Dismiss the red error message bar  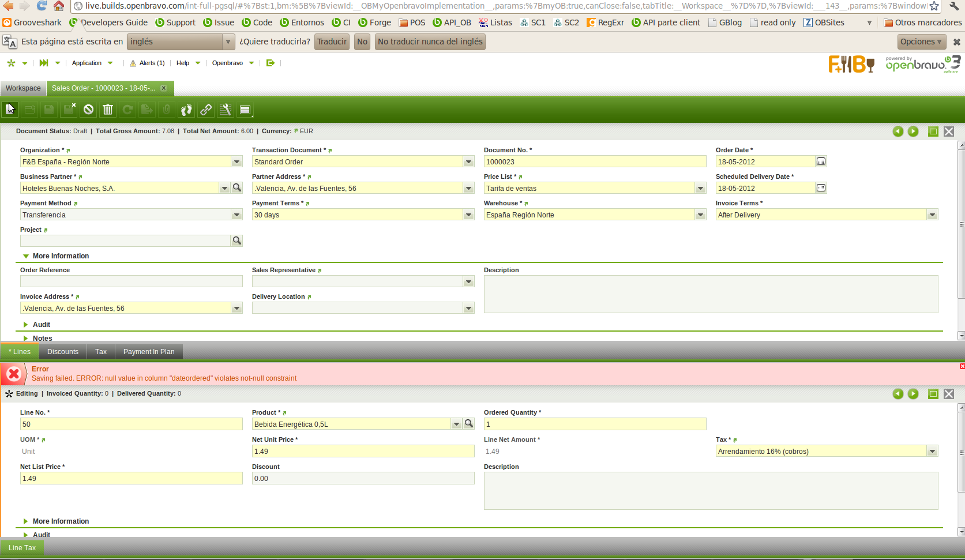(x=962, y=367)
